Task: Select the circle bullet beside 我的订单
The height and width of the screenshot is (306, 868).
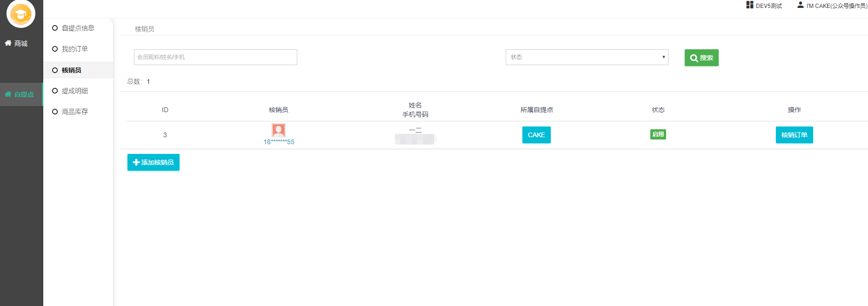Action: point(55,49)
